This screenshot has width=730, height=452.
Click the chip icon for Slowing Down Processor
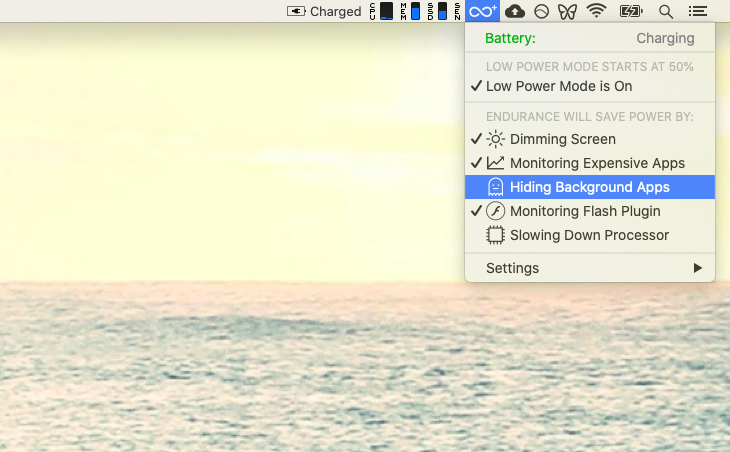(x=495, y=235)
